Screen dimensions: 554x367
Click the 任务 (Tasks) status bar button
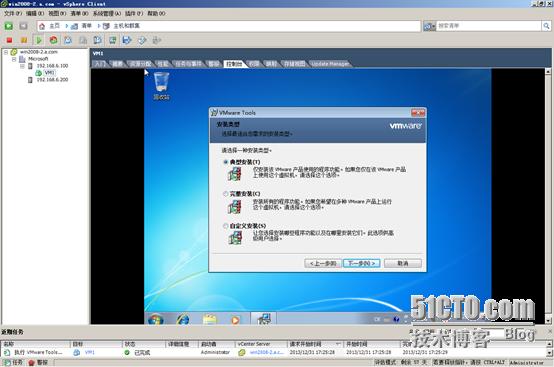pyautogui.click(x=14, y=363)
